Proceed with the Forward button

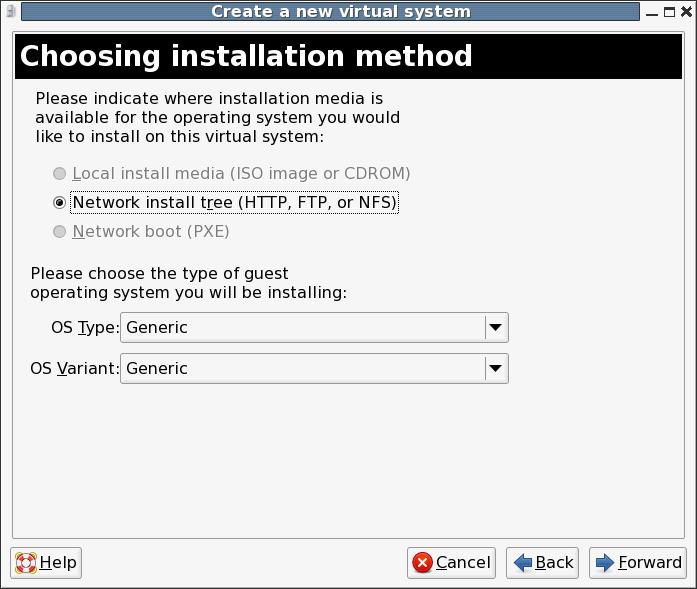(x=638, y=563)
